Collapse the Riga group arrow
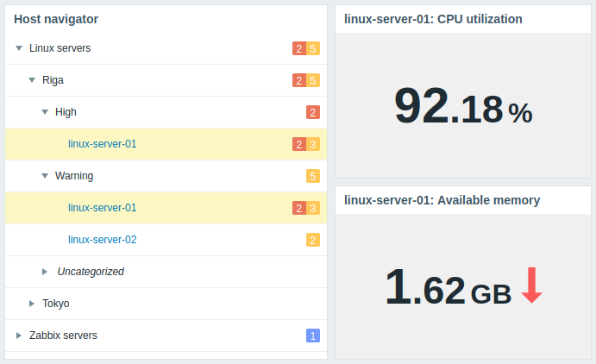Screen dimensions: 596x364 pos(32,80)
